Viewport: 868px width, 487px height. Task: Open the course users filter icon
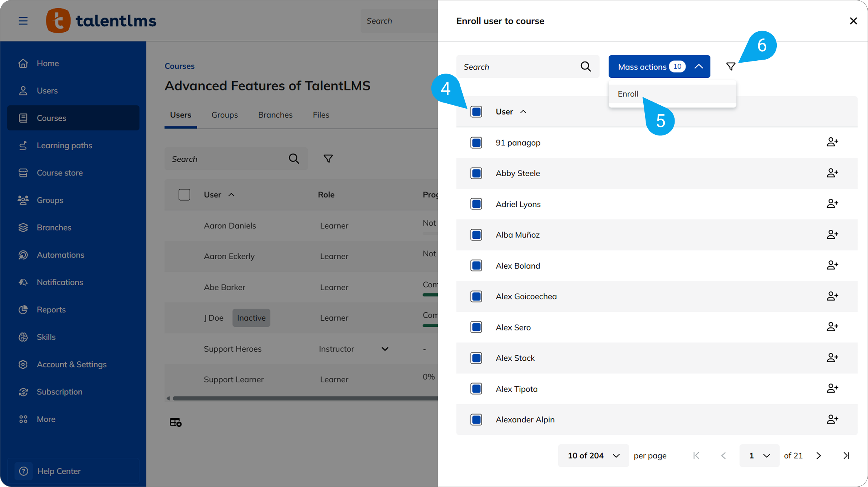tap(328, 159)
